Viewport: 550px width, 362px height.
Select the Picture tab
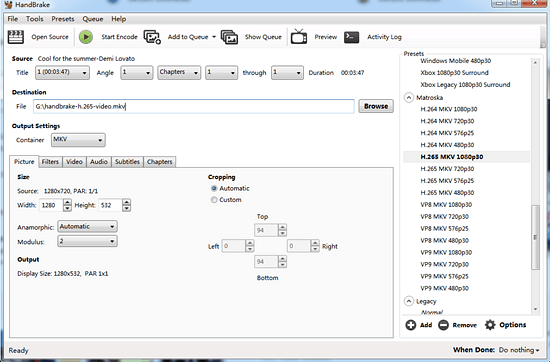click(x=24, y=161)
